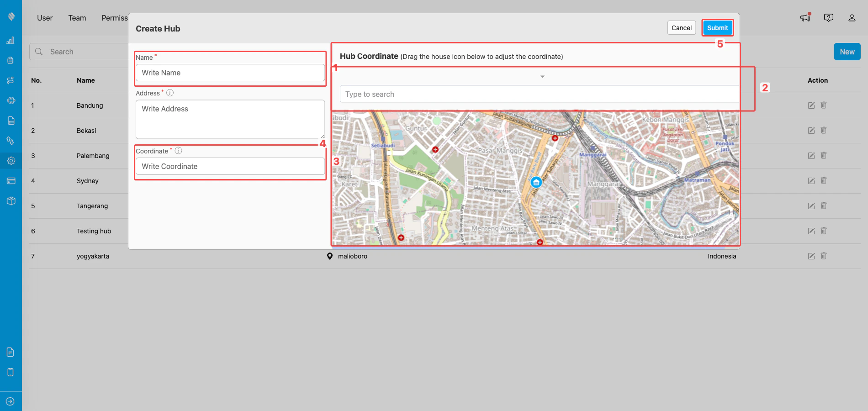
Task: Open the user profile icon
Action: click(x=852, y=18)
